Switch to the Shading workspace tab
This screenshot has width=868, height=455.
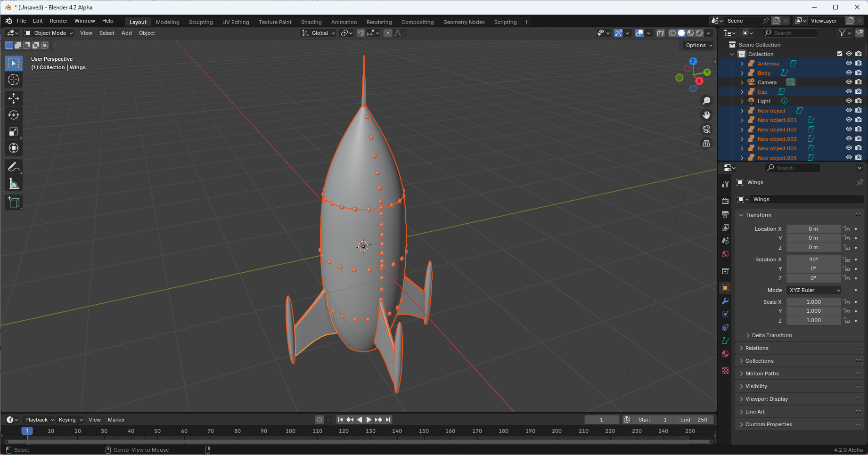coord(311,22)
